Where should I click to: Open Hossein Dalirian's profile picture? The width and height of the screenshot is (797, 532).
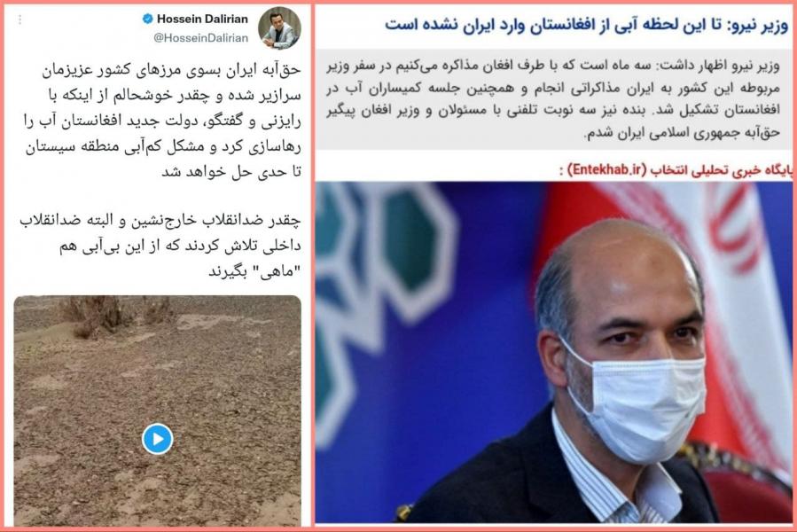pyautogui.click(x=279, y=28)
